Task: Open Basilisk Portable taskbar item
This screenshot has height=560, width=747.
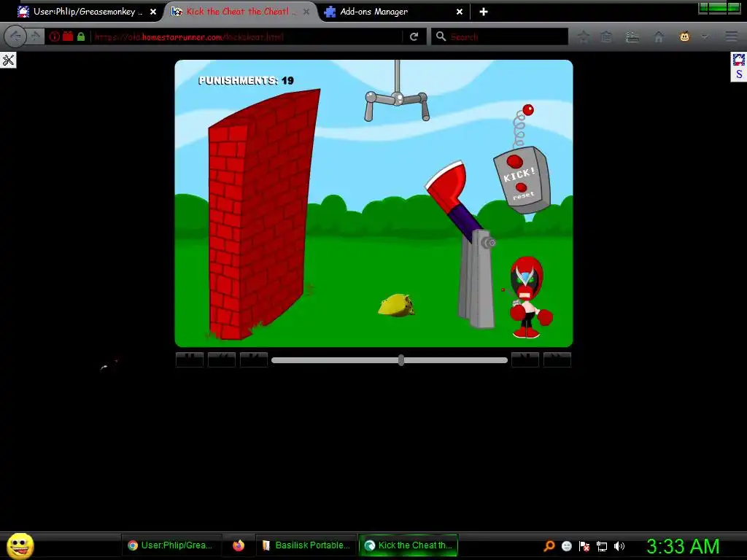Action: (307, 545)
